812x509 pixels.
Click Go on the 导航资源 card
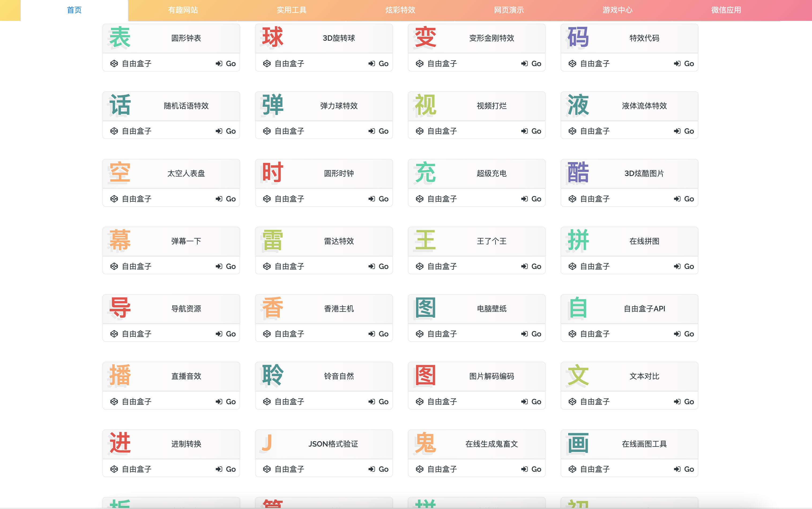(x=226, y=334)
